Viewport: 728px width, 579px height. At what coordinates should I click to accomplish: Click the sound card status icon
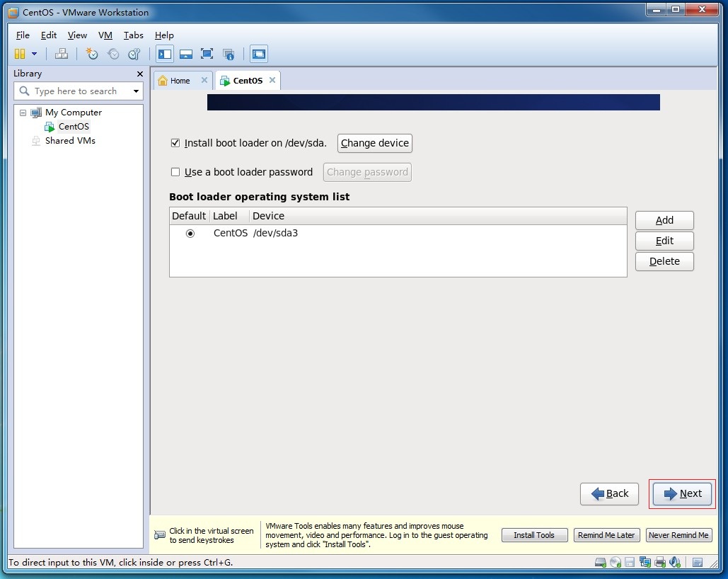coord(674,563)
